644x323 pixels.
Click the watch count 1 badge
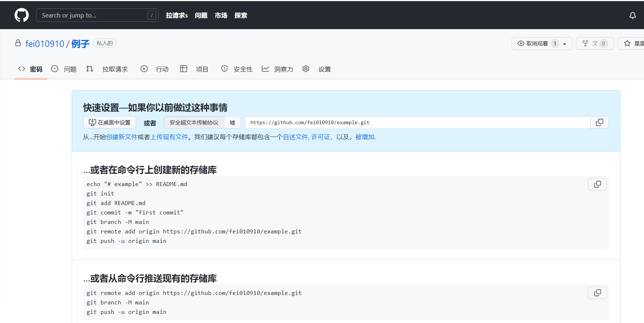pos(555,44)
